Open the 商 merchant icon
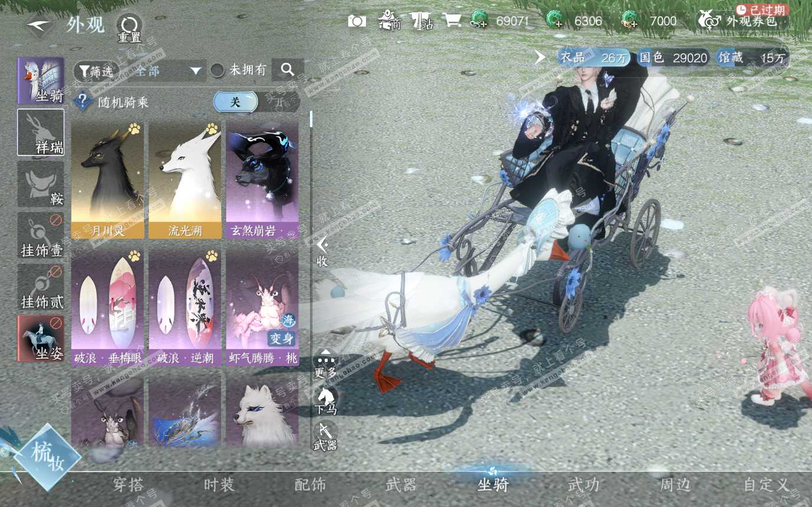 click(x=389, y=21)
